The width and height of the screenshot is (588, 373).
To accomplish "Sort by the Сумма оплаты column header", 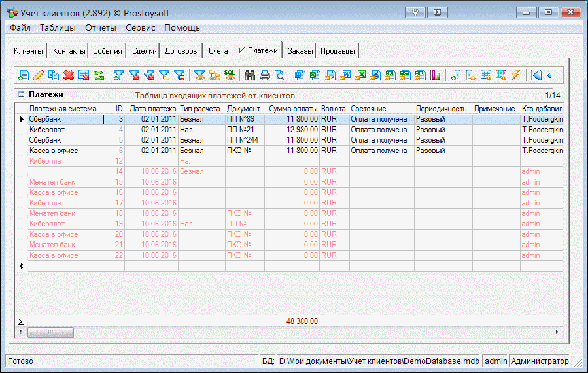I will point(292,108).
